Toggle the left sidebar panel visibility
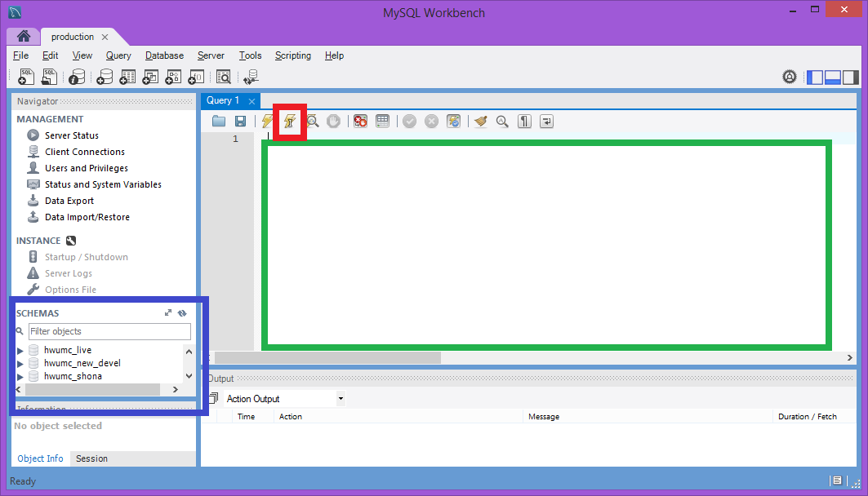This screenshot has width=868, height=496. pos(815,77)
